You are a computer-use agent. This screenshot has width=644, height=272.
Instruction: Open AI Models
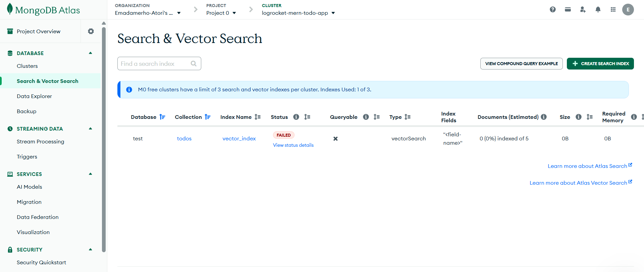pos(30,187)
